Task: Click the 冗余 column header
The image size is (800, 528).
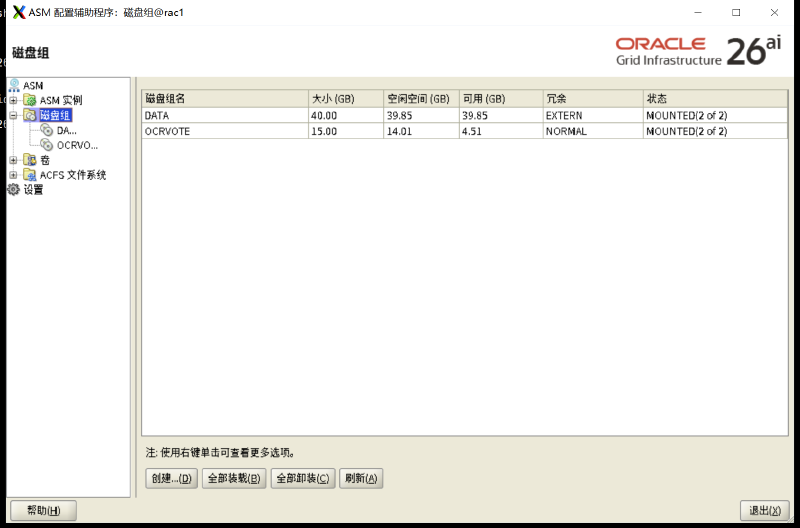Action: 593,98
